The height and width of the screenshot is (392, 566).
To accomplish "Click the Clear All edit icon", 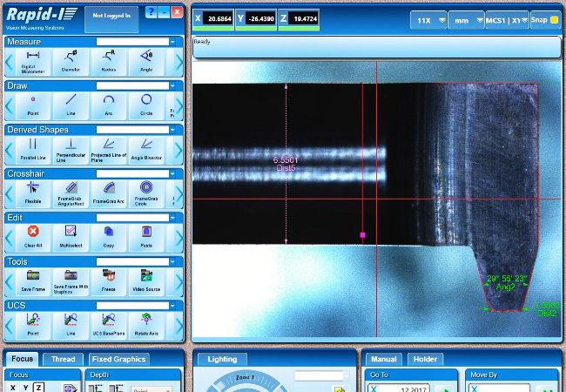I will 33,234.
